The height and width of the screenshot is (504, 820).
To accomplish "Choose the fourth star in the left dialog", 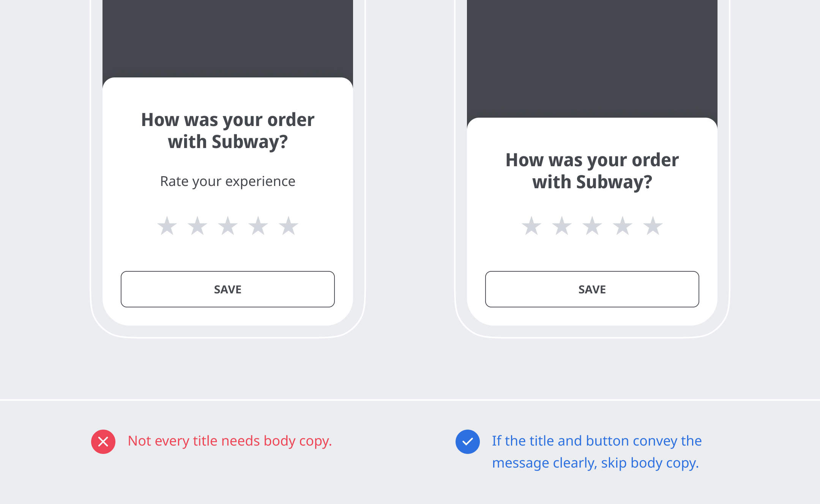I will 258,226.
